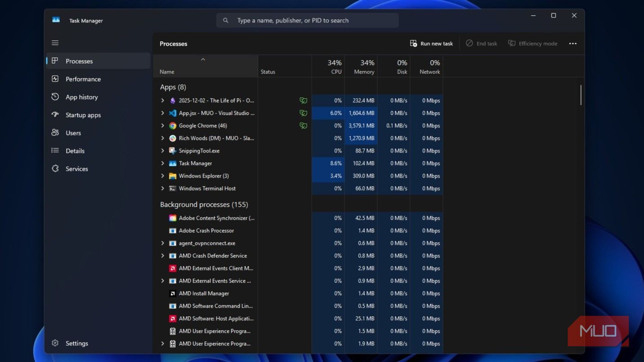
Task: Click the Google Chrome app icon
Action: [x=172, y=126]
